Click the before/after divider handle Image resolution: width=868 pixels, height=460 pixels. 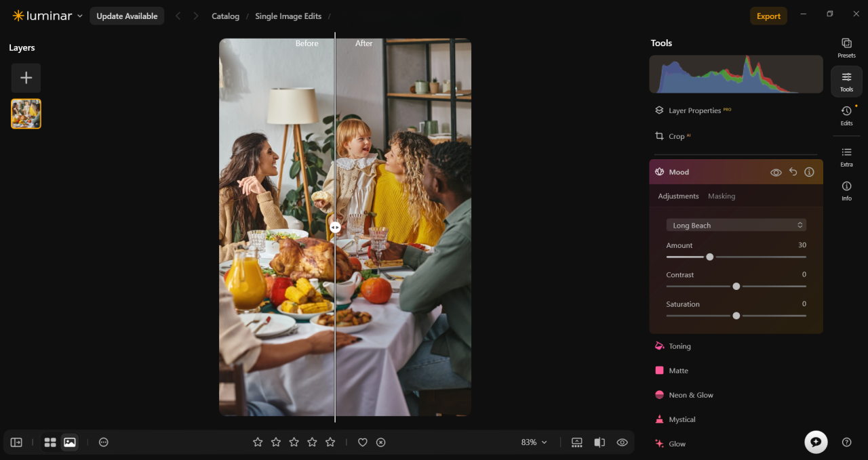tap(335, 228)
